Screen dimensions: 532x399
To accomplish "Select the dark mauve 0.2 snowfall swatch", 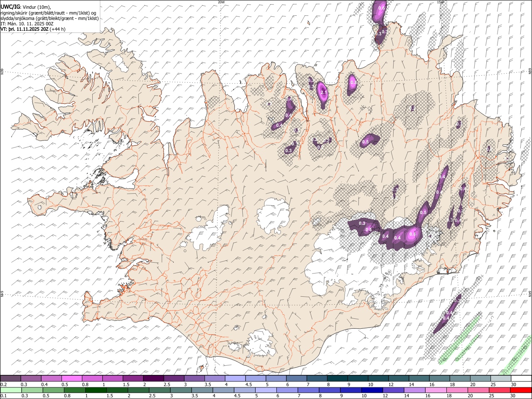I will [10, 378].
